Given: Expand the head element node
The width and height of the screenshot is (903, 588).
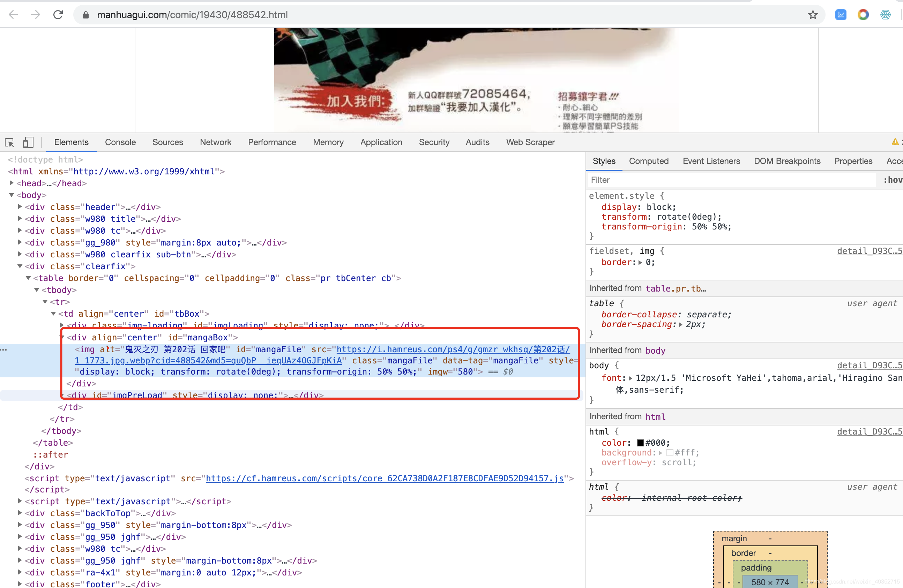Looking at the screenshot, I should (12, 183).
